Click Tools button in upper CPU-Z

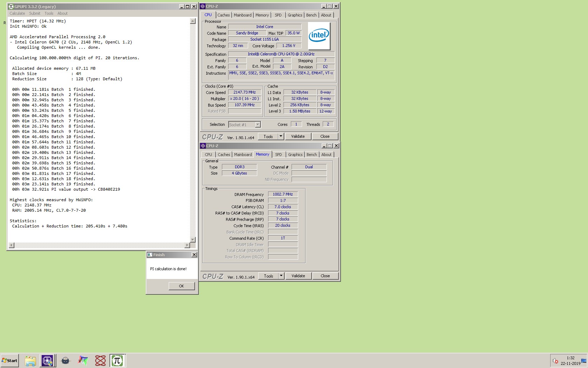pos(268,136)
